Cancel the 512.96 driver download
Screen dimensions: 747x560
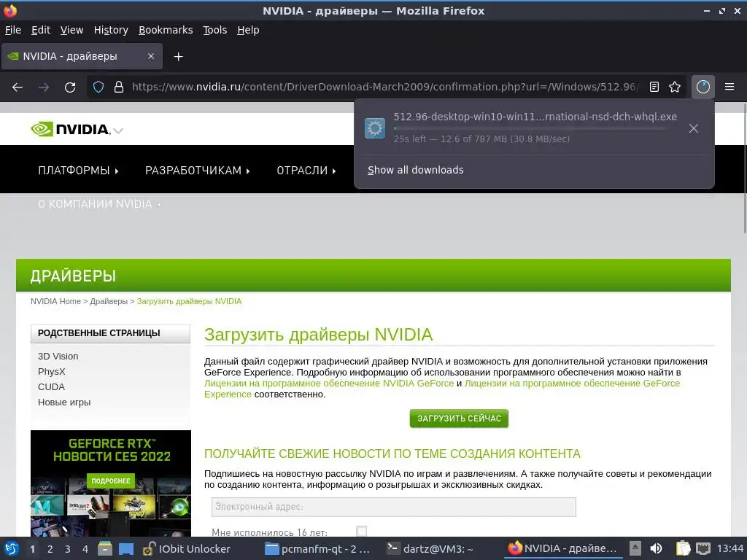(694, 128)
